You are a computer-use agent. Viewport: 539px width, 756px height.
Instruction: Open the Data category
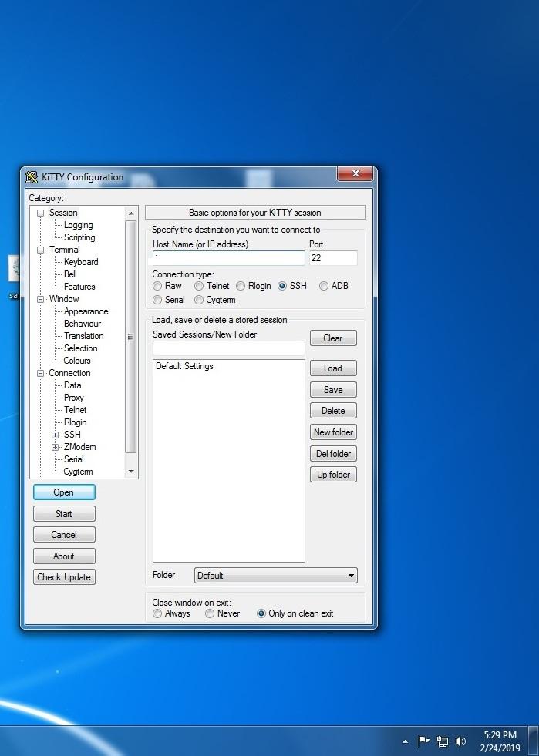(72, 385)
